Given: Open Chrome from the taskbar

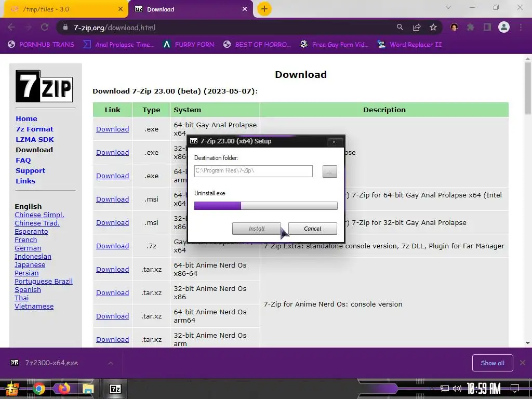Looking at the screenshot, I should (38, 389).
